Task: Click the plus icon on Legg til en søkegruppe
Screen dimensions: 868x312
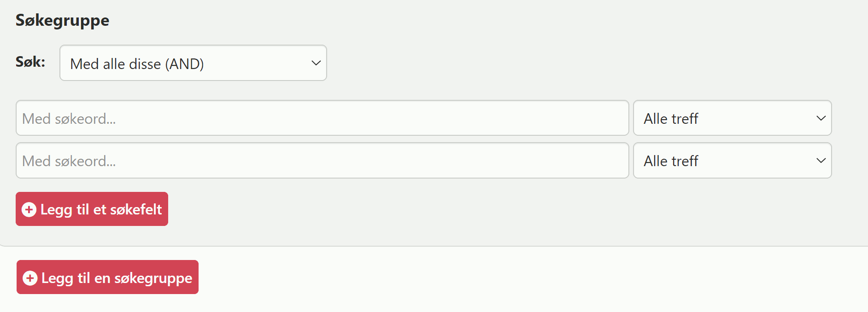Action: [x=30, y=278]
